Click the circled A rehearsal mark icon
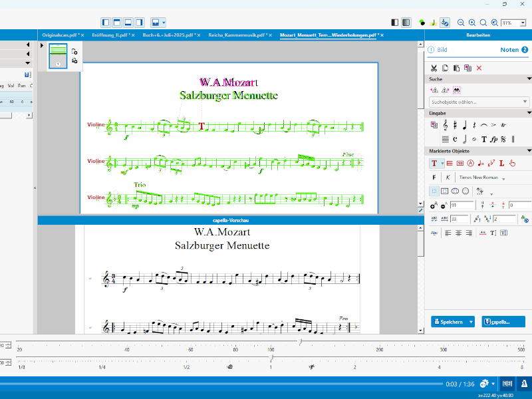 click(x=470, y=163)
